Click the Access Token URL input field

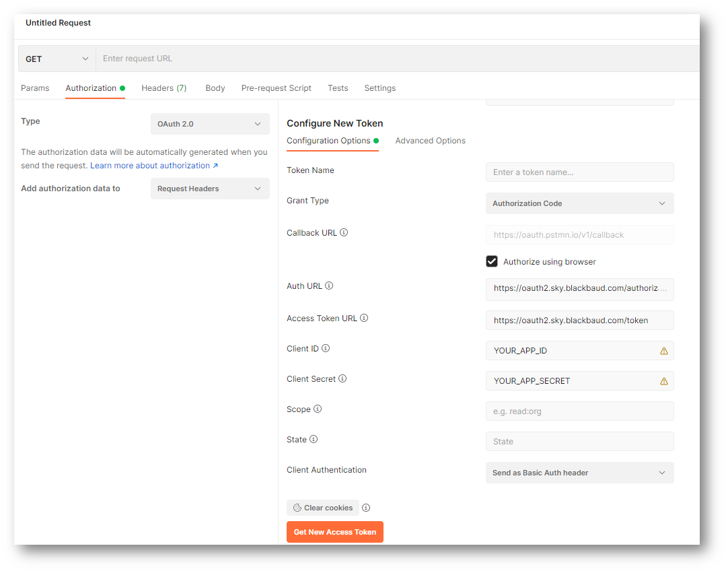[x=579, y=321]
